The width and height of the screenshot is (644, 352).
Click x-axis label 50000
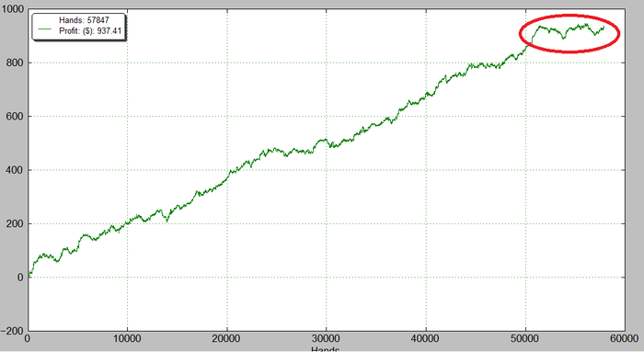coord(525,339)
